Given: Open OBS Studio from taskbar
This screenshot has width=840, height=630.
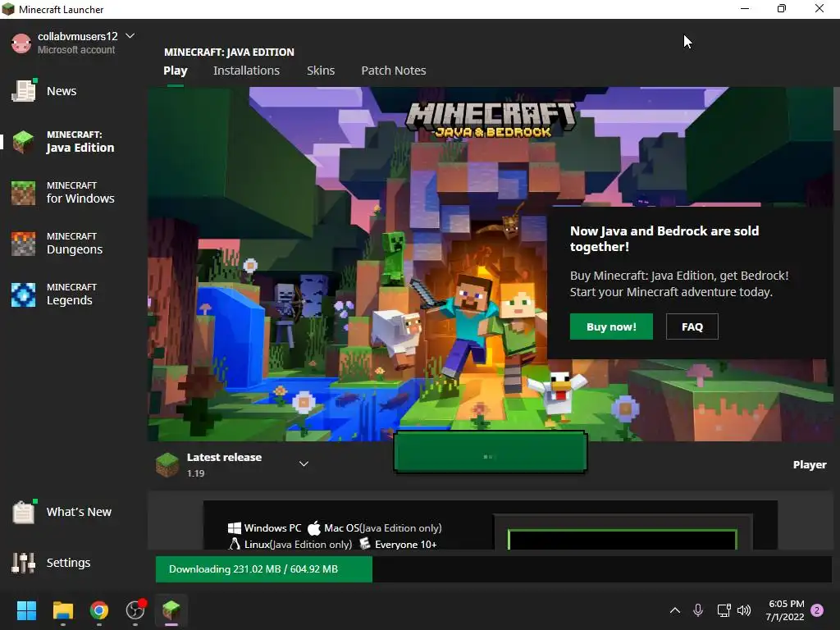Looking at the screenshot, I should click(135, 610).
